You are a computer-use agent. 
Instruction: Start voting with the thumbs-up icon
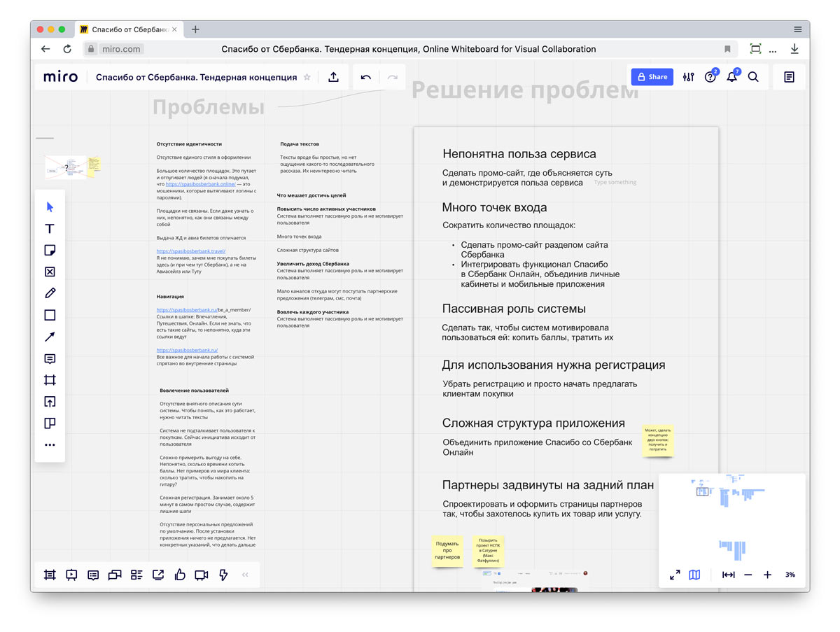[x=180, y=575]
